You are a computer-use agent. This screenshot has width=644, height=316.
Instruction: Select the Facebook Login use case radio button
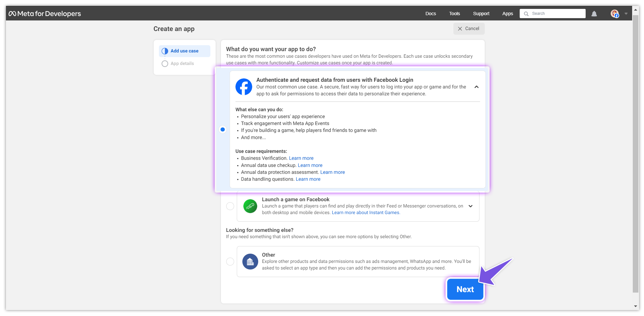223,129
